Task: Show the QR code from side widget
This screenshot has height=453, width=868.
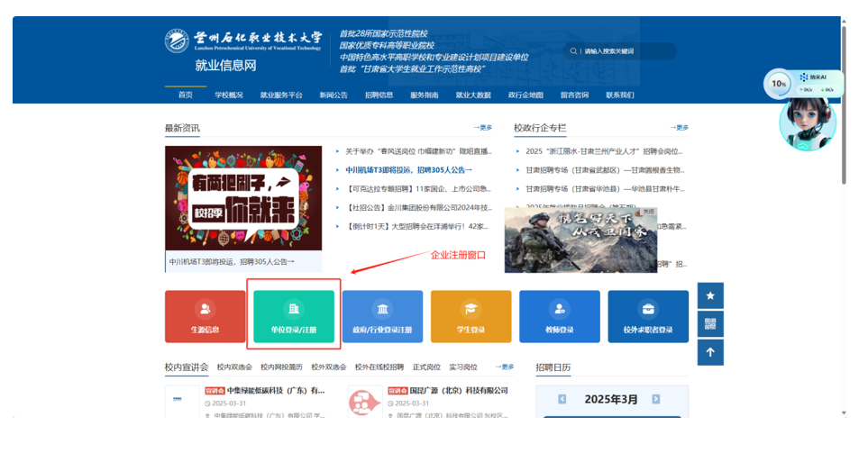Action: point(710,323)
